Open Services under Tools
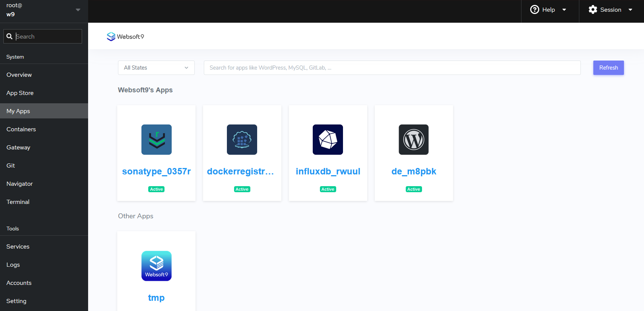 pyautogui.click(x=18, y=247)
